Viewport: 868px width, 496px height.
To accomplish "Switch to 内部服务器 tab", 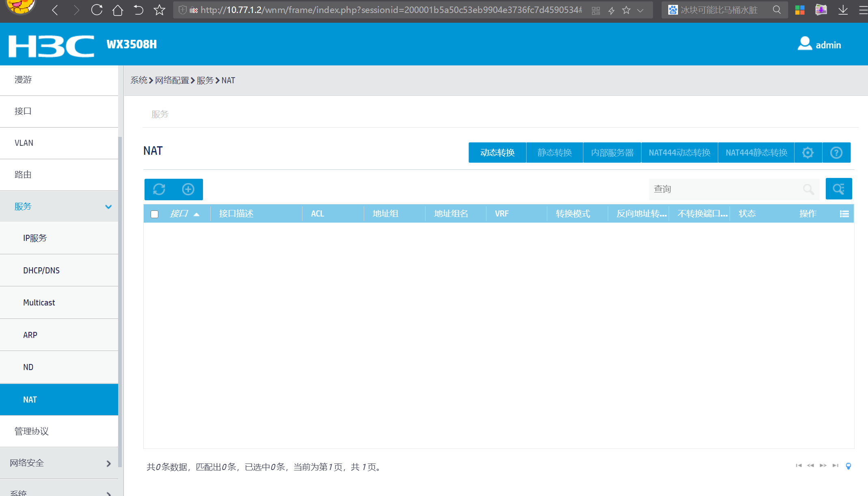I will tap(612, 153).
